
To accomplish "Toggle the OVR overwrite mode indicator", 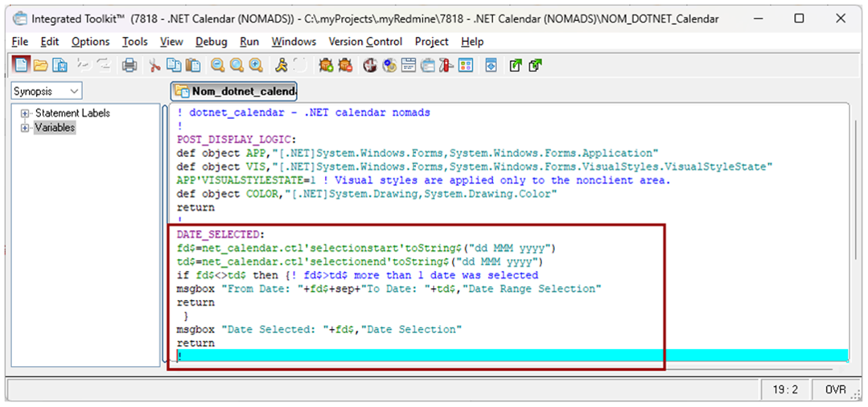I will point(835,389).
